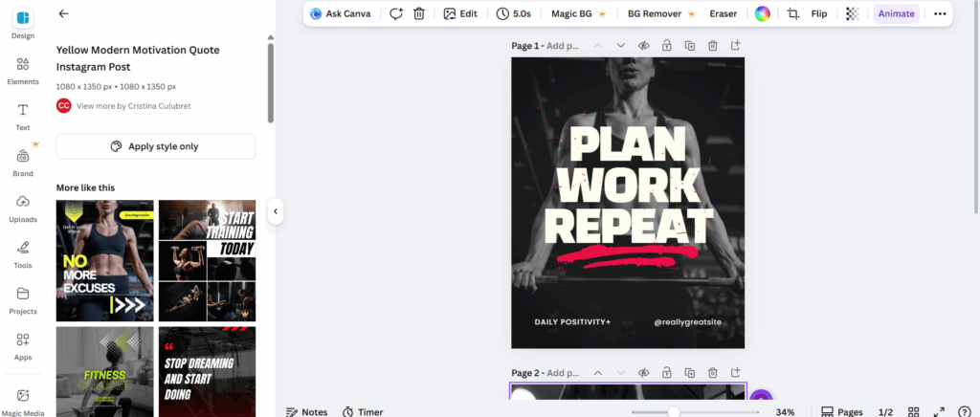
Task: Duplicate Page 1 using its copy icon
Action: tap(689, 45)
